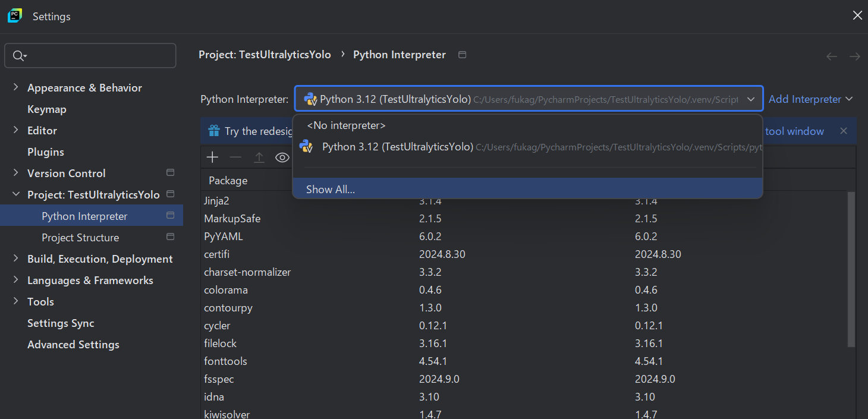Click the Python Interpreter combo box arrow

coord(751,99)
